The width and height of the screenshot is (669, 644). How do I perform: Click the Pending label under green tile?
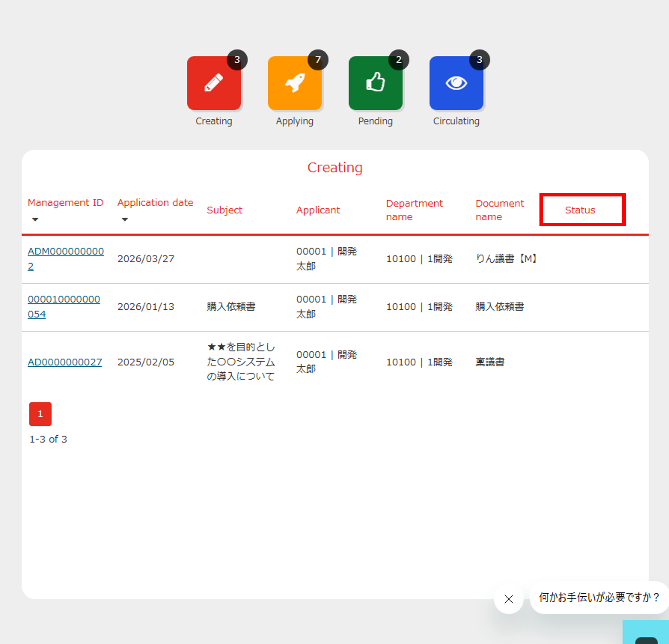[x=375, y=121]
